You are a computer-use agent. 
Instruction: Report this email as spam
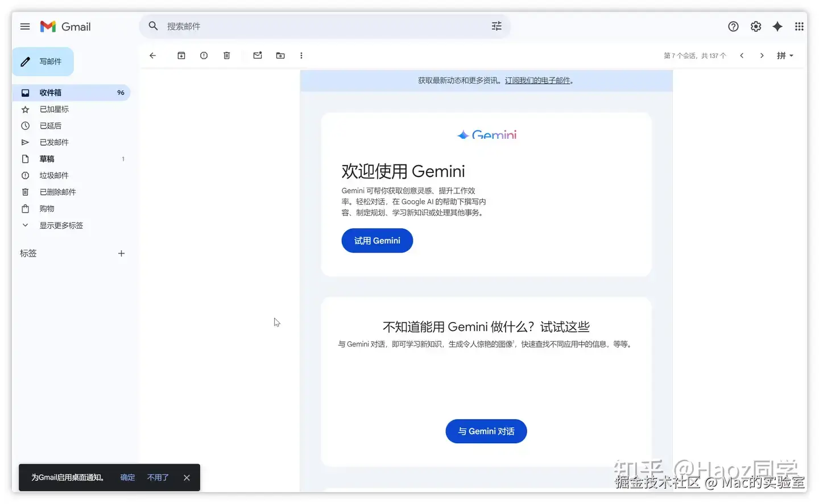pyautogui.click(x=204, y=56)
